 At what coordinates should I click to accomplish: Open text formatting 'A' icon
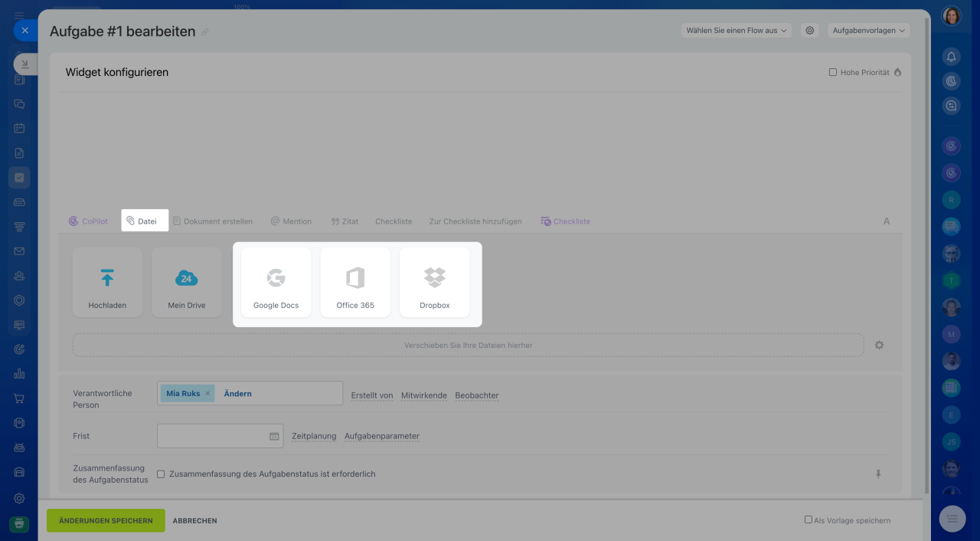click(887, 221)
